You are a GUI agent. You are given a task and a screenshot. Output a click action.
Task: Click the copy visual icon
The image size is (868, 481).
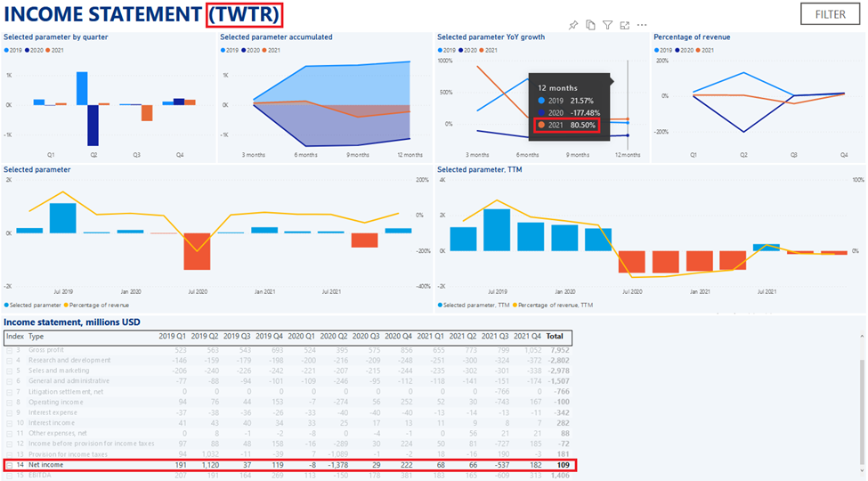(x=591, y=26)
